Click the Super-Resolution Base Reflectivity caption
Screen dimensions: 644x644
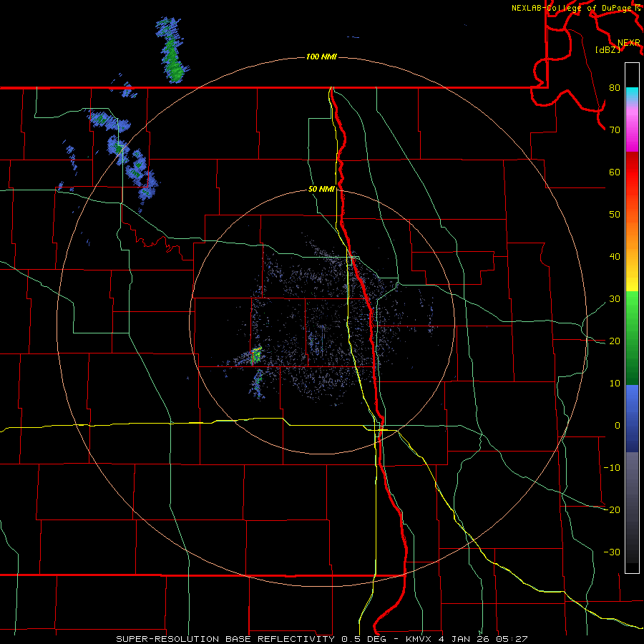[321, 639]
